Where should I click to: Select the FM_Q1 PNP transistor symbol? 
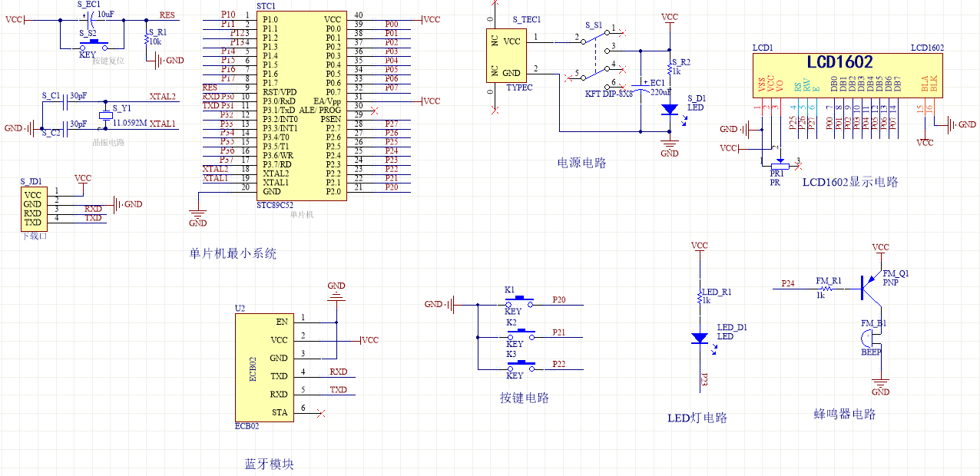pyautogui.click(x=872, y=286)
